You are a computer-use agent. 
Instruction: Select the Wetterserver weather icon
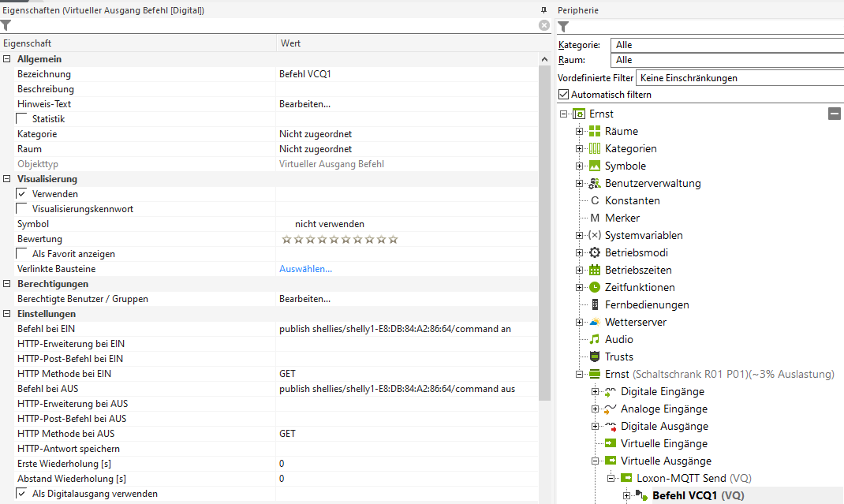[x=595, y=322]
